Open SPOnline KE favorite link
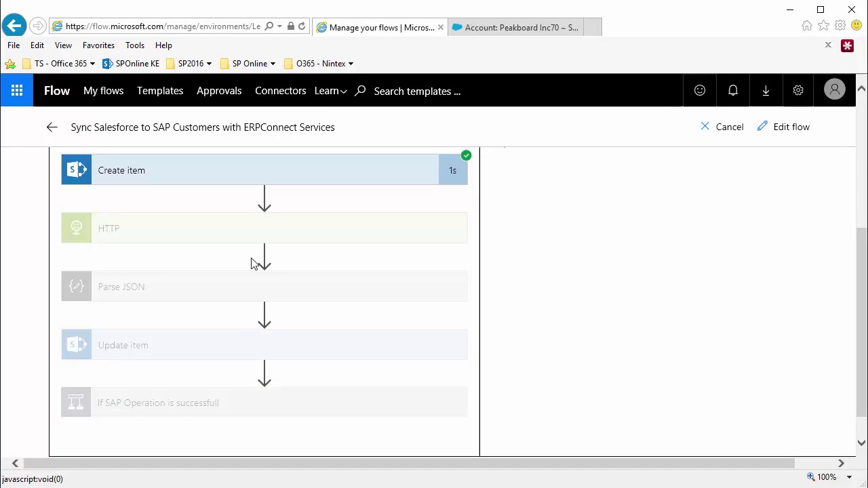This screenshot has width=868, height=488. [x=131, y=64]
